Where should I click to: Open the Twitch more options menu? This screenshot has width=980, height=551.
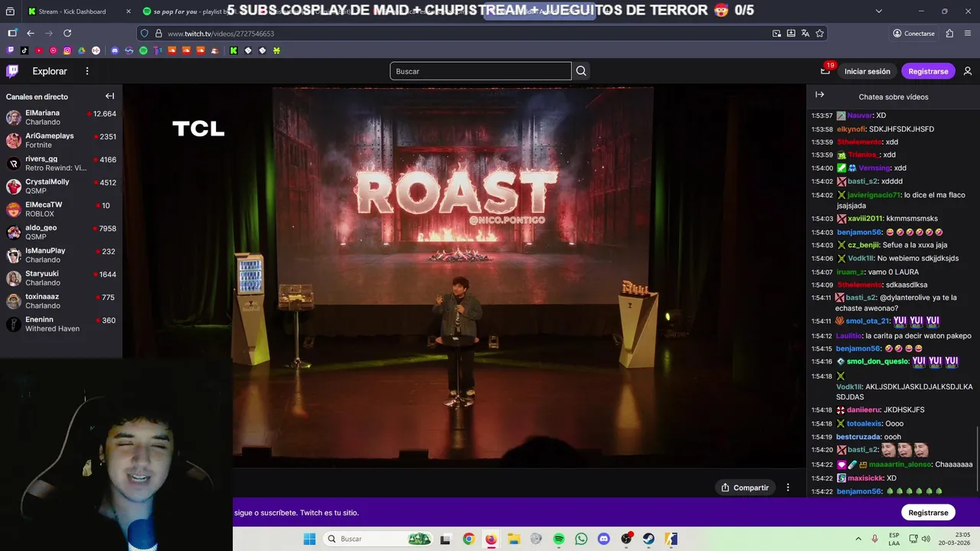tap(87, 71)
